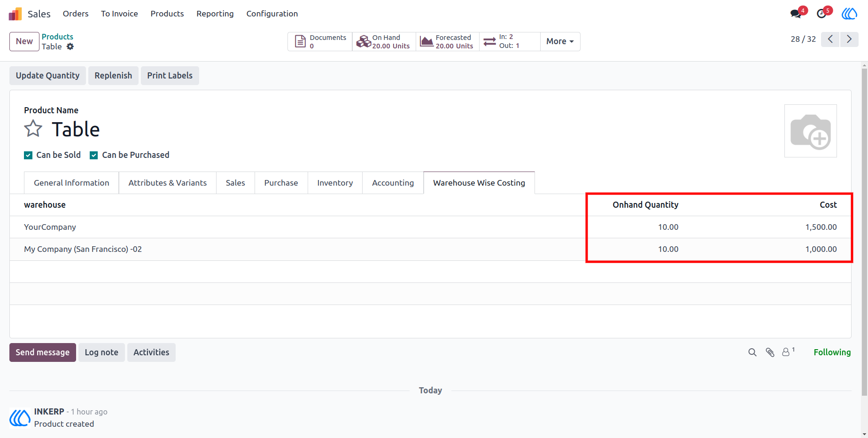Open the Reporting menu
Screen dimensions: 868x438
[x=215, y=14]
